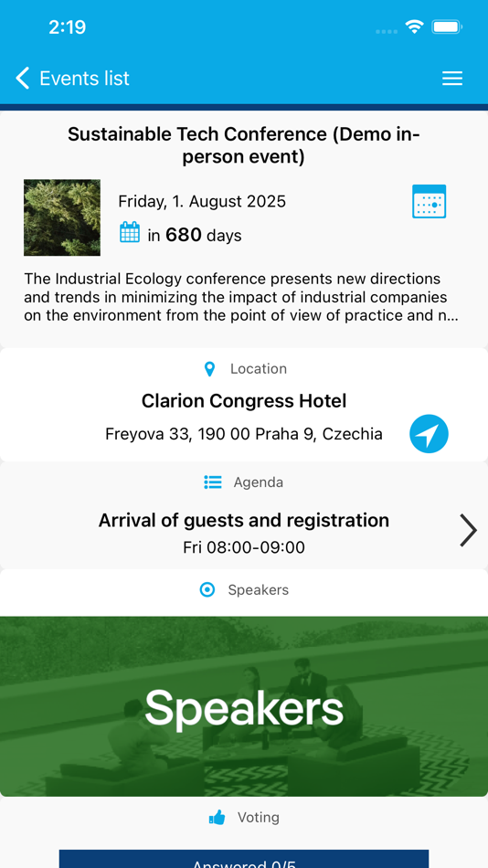
Task: Tap the Answered 0/5 voting bar
Action: pos(244,859)
